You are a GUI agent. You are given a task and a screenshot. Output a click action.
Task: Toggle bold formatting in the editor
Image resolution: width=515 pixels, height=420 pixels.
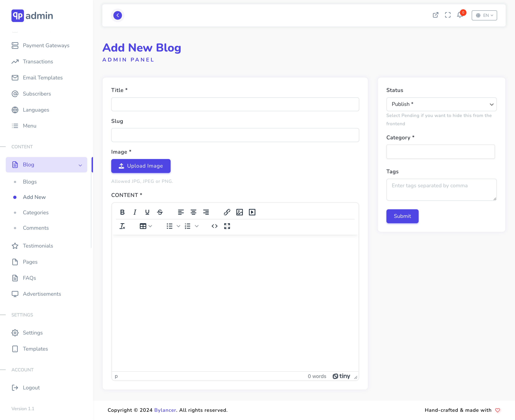(x=122, y=212)
